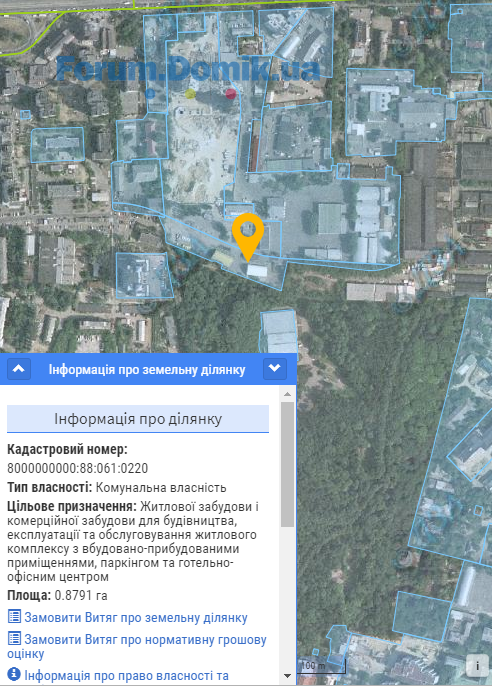Click the panel scrollbar up arrow
The width and height of the screenshot is (492, 686).
click(x=287, y=394)
